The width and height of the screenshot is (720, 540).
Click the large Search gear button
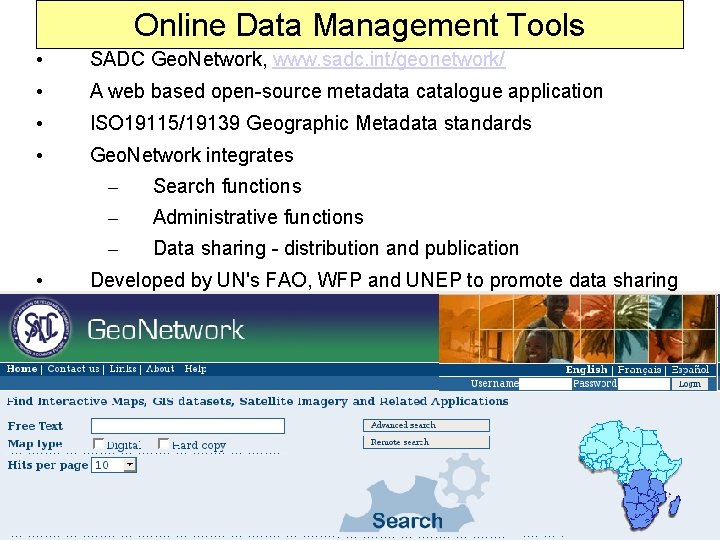(408, 503)
